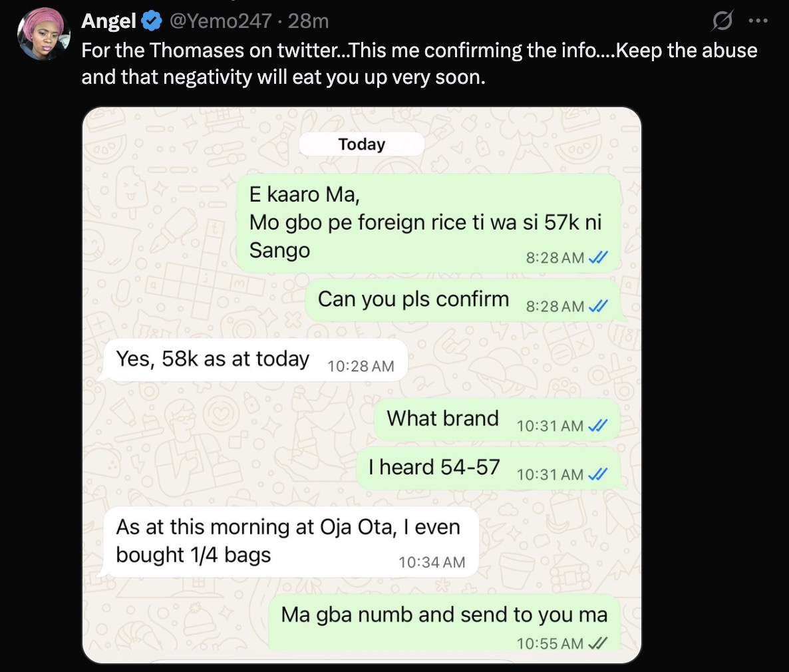Select the Ma gba numb and send message

(x=444, y=615)
